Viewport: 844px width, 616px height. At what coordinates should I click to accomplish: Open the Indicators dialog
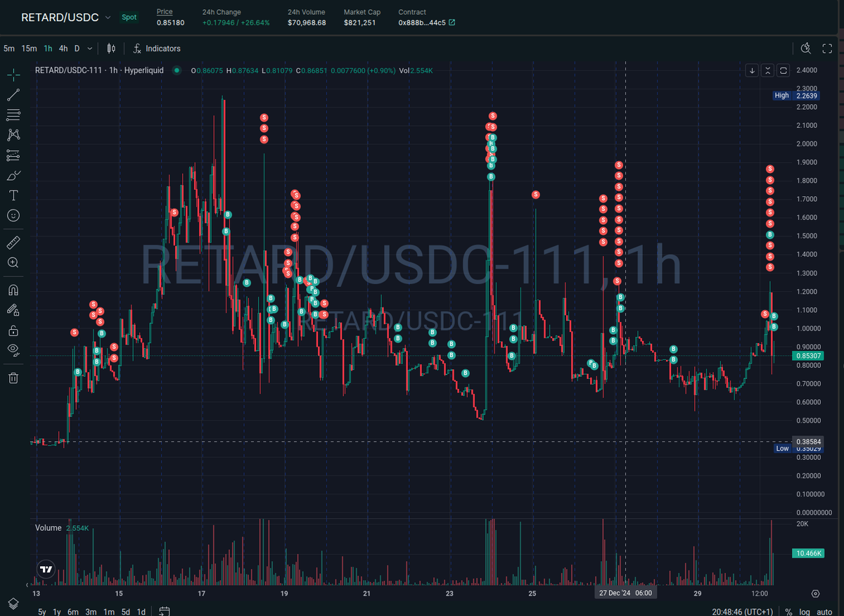pyautogui.click(x=157, y=49)
